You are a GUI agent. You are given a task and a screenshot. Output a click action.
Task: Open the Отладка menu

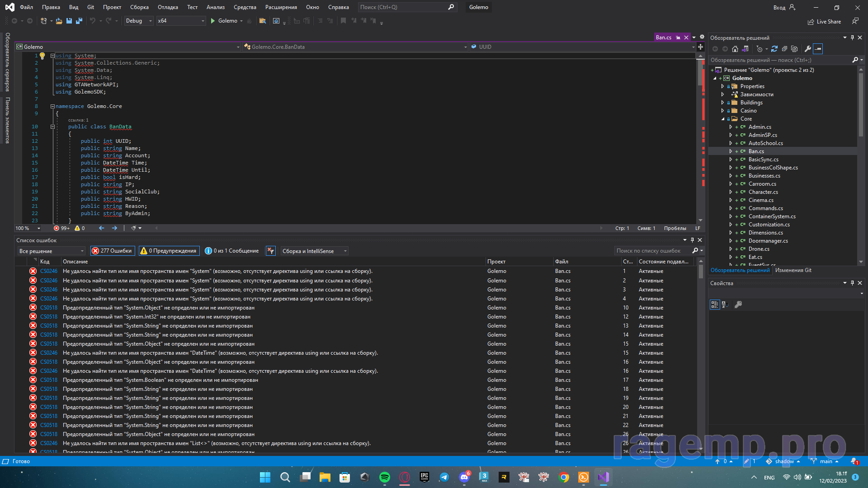[x=168, y=7]
